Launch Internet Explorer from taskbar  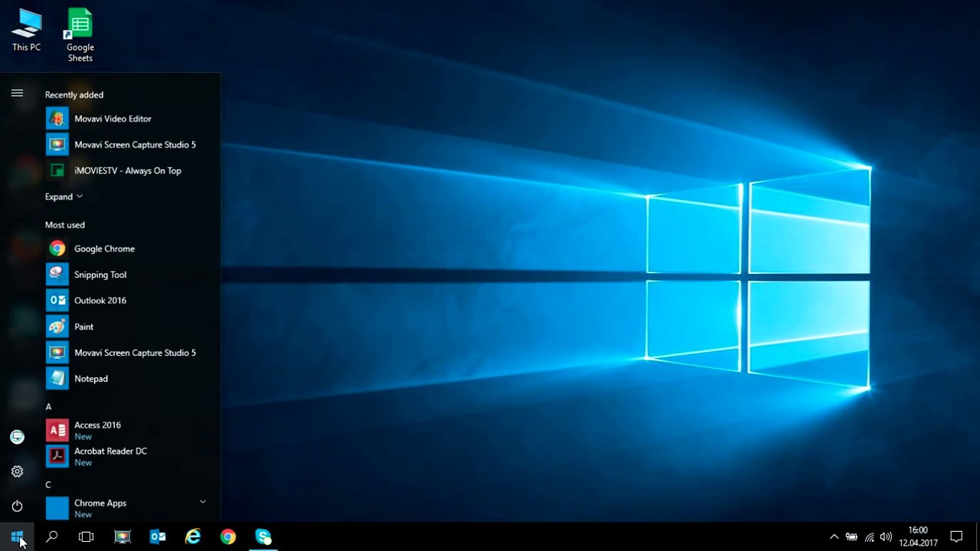click(x=193, y=536)
